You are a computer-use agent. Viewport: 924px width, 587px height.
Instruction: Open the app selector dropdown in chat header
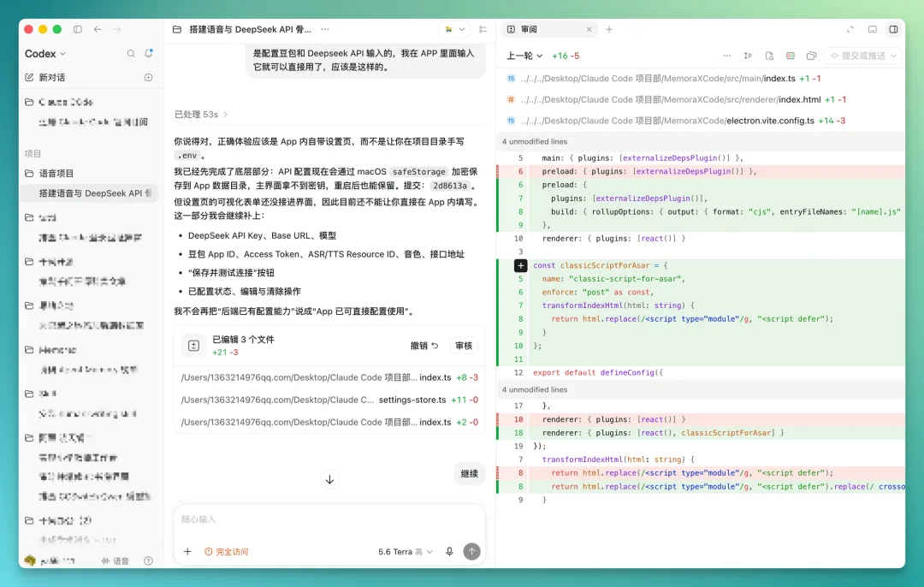(454, 29)
